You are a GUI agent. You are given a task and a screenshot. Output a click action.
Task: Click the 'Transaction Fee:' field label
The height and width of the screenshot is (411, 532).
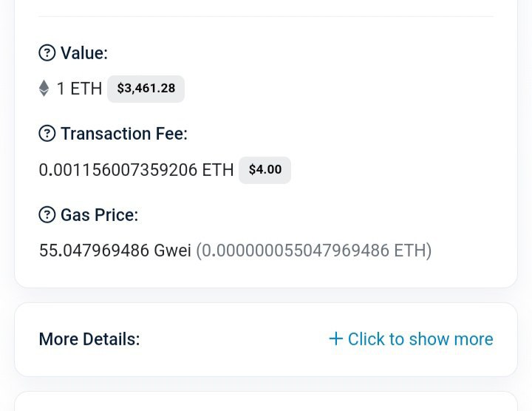[123, 134]
